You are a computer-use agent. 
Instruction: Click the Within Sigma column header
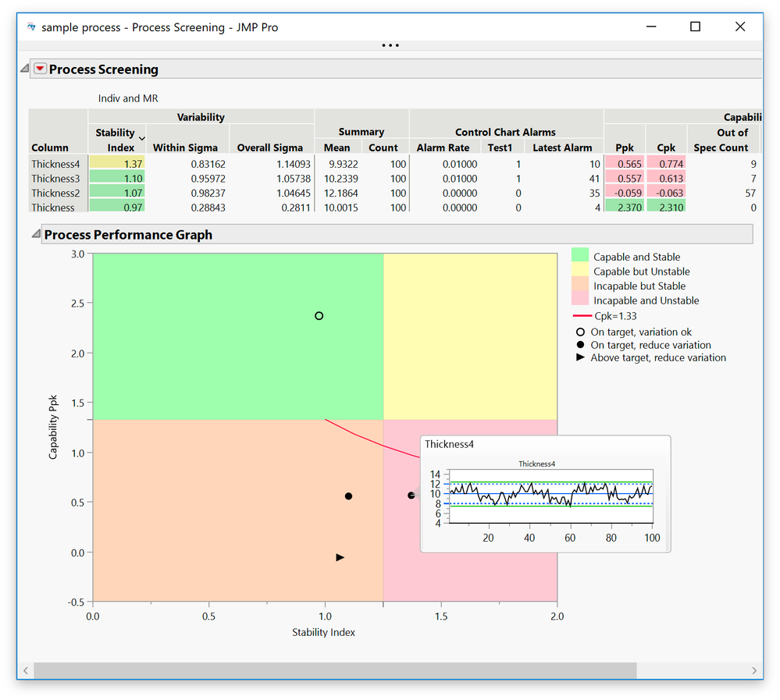185,147
